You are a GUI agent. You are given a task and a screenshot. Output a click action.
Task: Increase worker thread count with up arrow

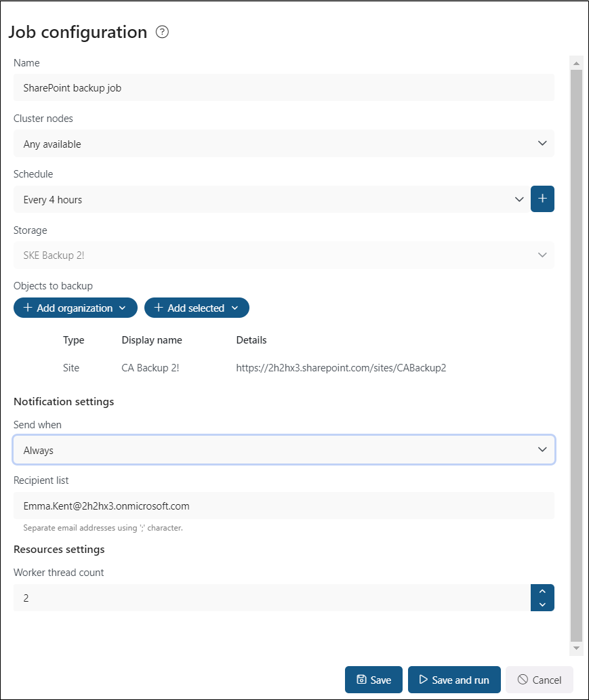coord(542,591)
